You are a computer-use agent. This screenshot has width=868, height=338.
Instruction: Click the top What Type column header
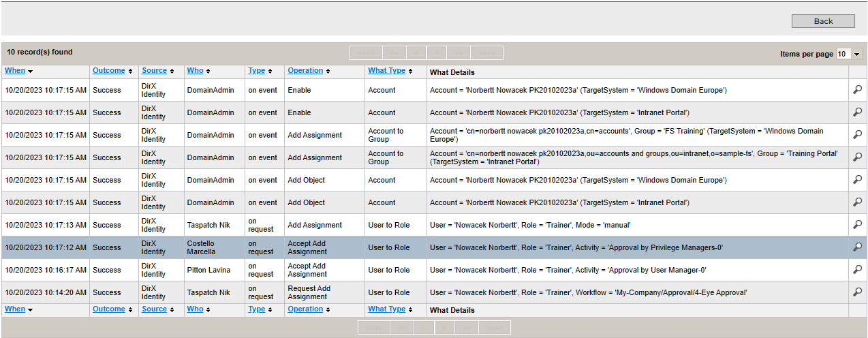386,71
